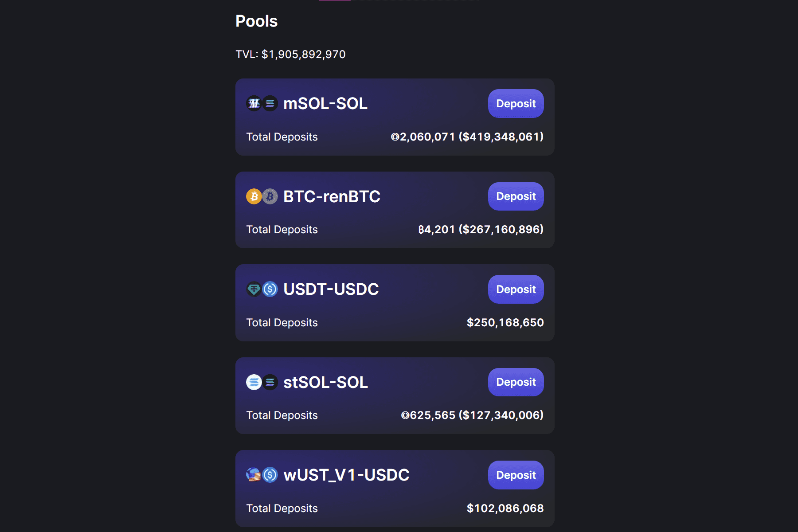Click the TVL total value text

[290, 55]
